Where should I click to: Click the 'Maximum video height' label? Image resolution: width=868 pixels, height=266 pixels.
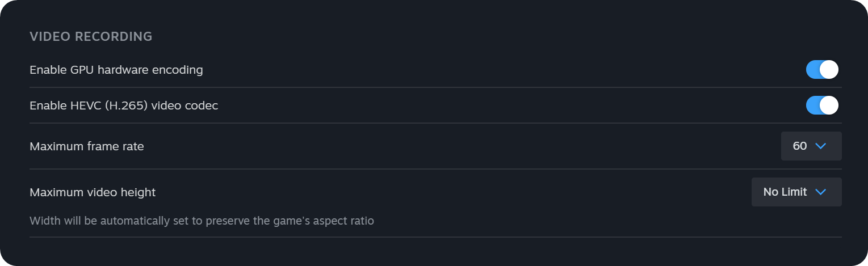coord(92,192)
